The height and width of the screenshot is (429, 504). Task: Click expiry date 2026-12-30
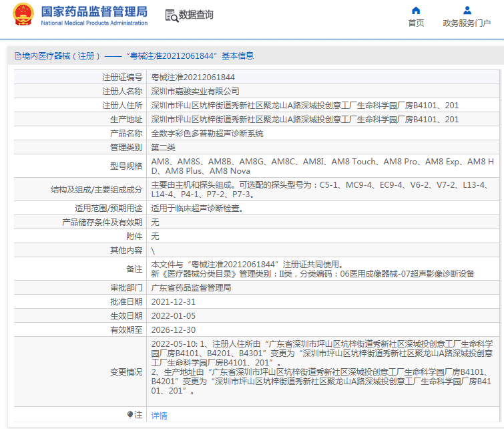174,329
